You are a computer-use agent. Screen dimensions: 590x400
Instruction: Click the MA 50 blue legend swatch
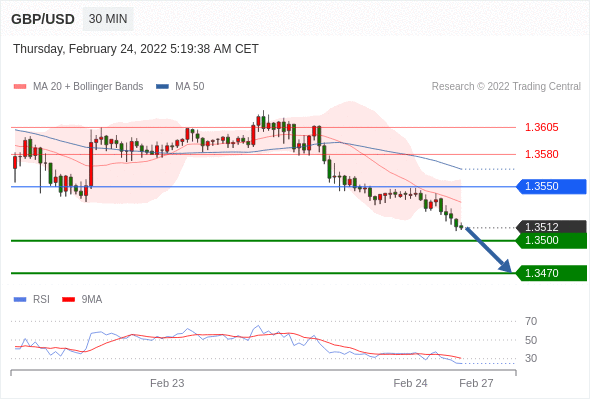[162, 87]
